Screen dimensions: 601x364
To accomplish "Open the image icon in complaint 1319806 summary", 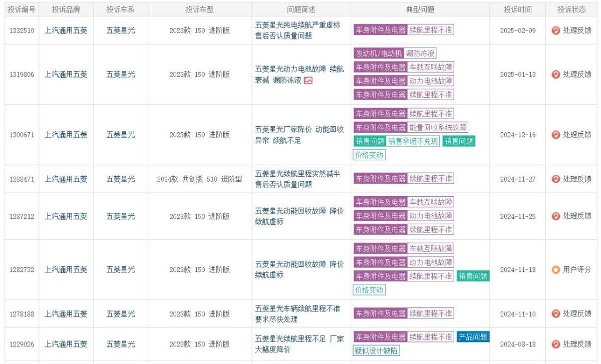I will point(308,80).
